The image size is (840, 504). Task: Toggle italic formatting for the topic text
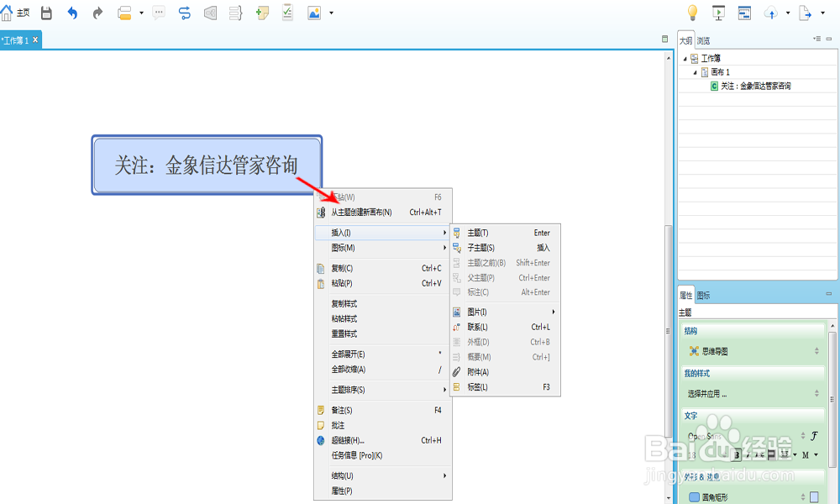click(747, 454)
